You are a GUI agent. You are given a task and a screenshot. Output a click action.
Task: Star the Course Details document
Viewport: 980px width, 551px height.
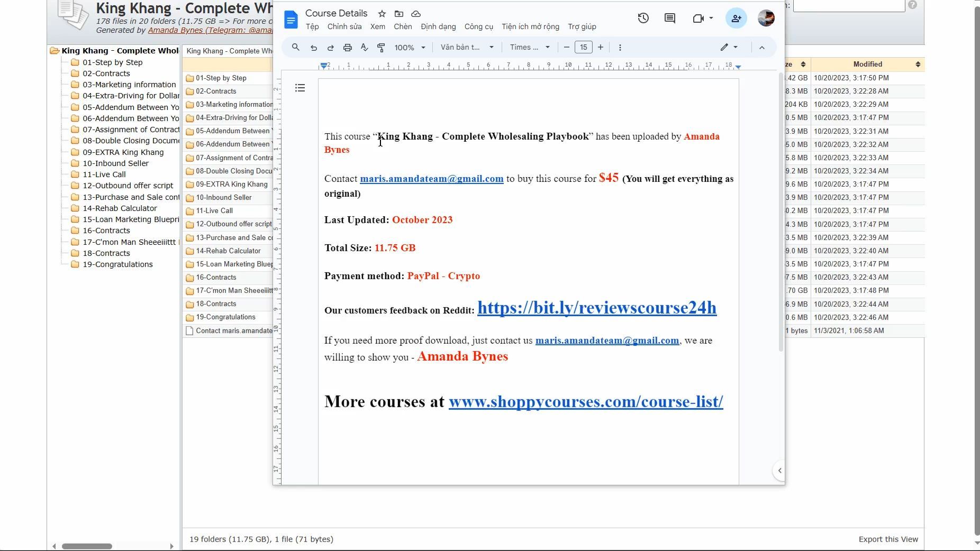[382, 14]
